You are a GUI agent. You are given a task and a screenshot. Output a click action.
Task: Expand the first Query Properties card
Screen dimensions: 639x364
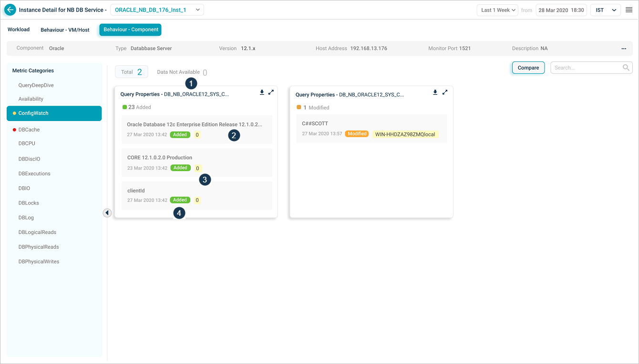coord(271,92)
